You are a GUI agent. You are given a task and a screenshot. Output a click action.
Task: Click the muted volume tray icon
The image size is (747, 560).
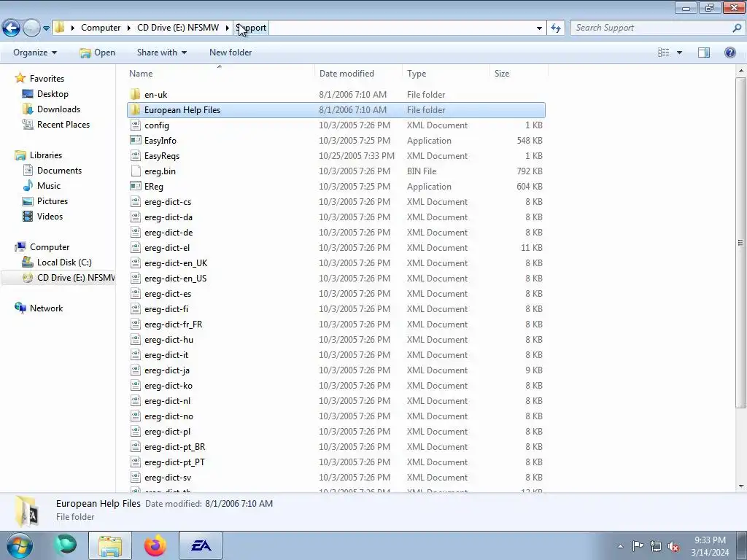673,546
